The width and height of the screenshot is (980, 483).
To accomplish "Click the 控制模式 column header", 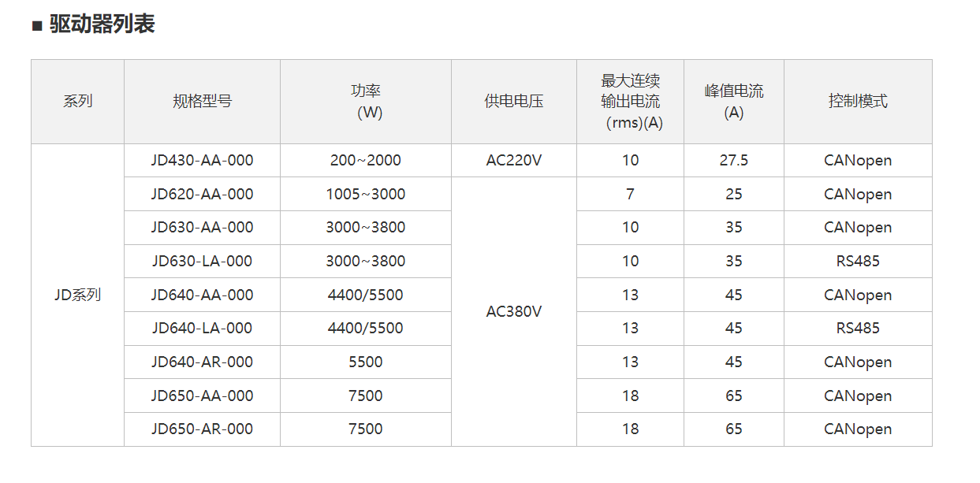I will (x=858, y=102).
